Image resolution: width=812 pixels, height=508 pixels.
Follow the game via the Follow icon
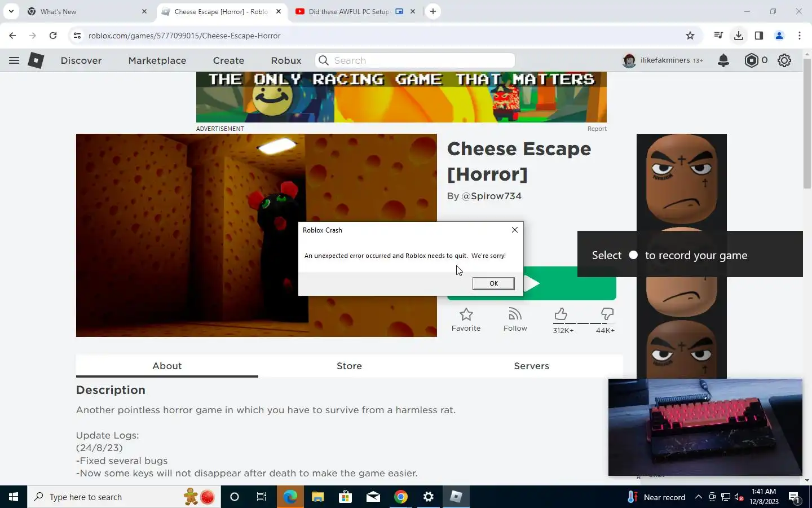coord(515,319)
